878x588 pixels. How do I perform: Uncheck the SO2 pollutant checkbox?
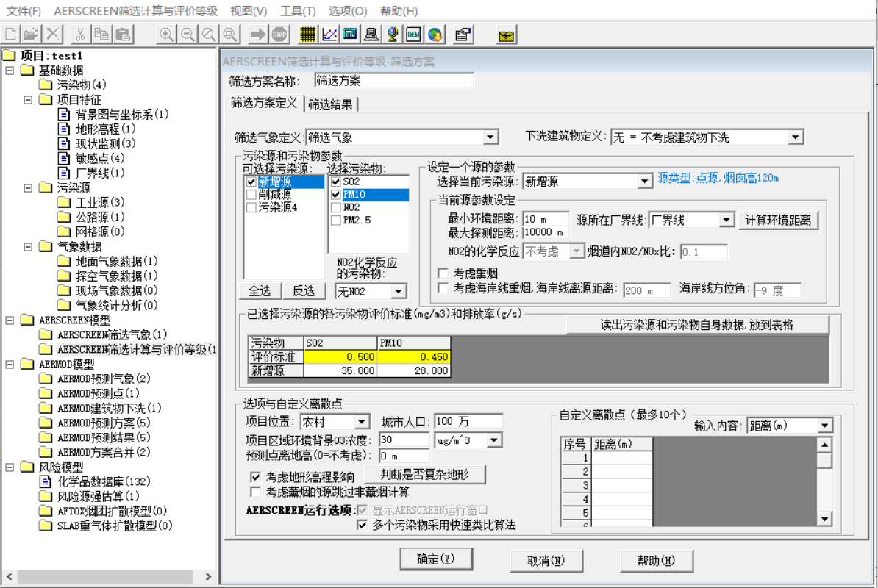[336, 182]
